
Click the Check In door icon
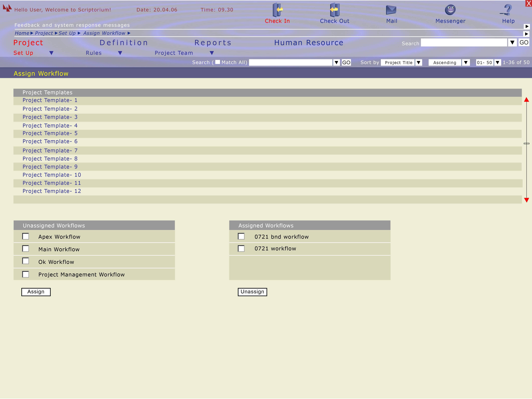tap(278, 10)
